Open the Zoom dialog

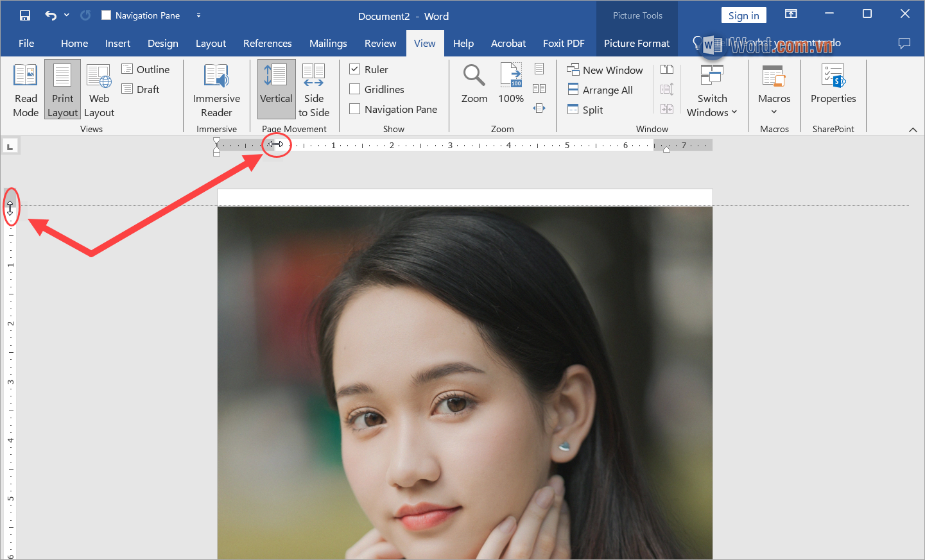pyautogui.click(x=474, y=83)
